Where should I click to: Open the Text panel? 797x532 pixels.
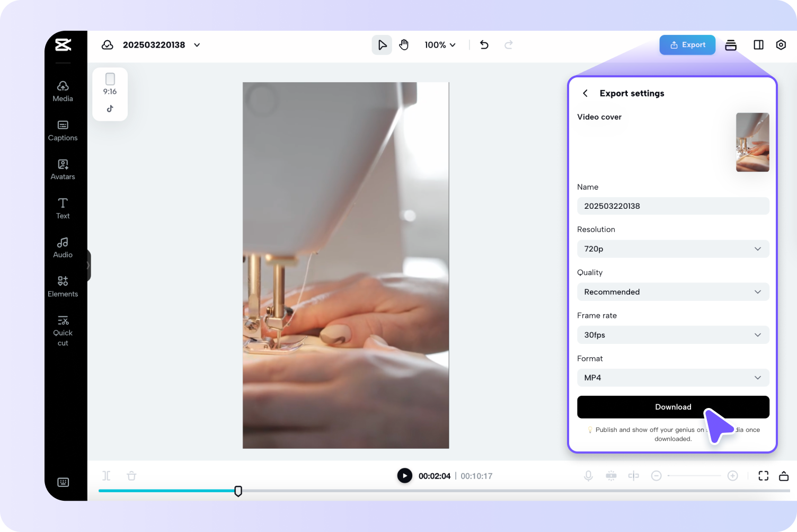click(63, 209)
